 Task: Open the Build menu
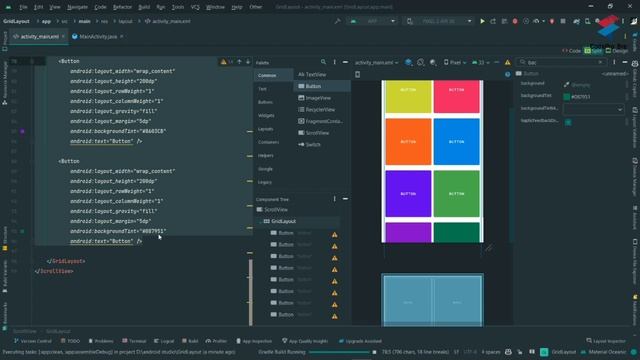coord(144,7)
